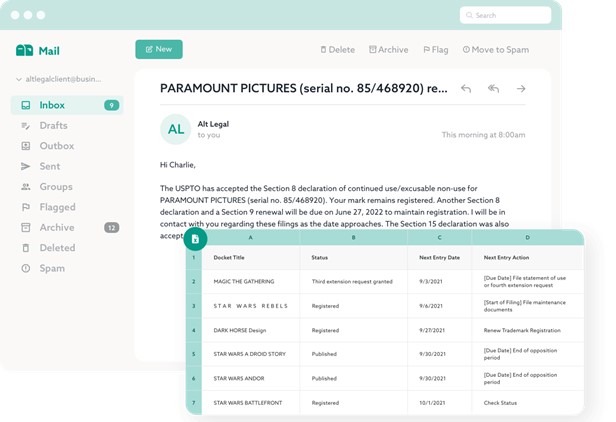The image size is (616, 422).
Task: Open the Sent paper-plane icon
Action: (26, 167)
